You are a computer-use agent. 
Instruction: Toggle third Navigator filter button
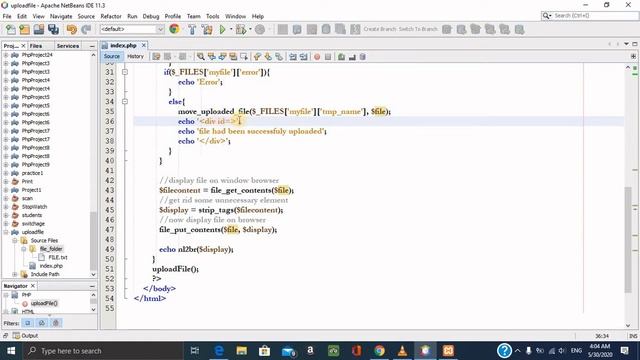(x=56, y=323)
